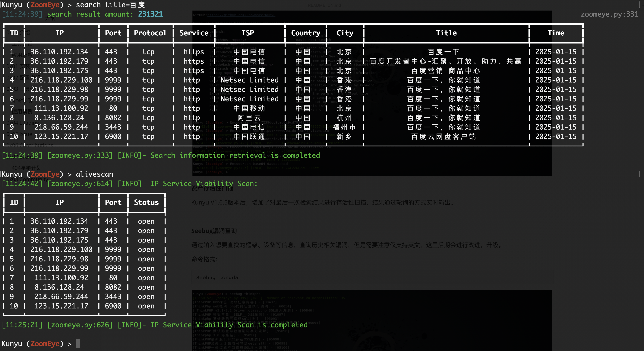Click the title '百度一下' in row 1

444,52
